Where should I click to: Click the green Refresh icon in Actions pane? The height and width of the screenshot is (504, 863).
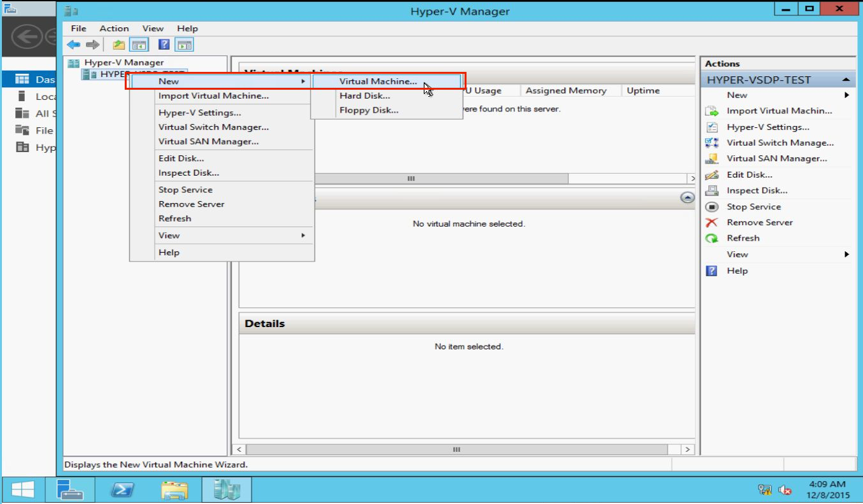[712, 238]
